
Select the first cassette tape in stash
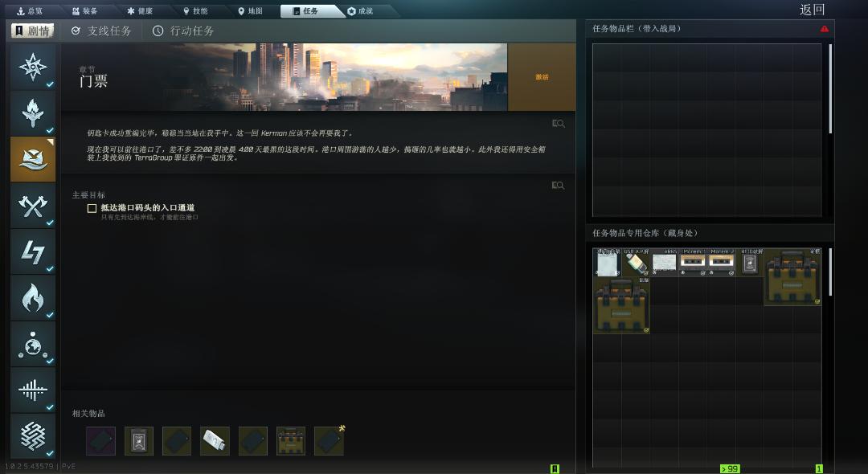tap(693, 262)
